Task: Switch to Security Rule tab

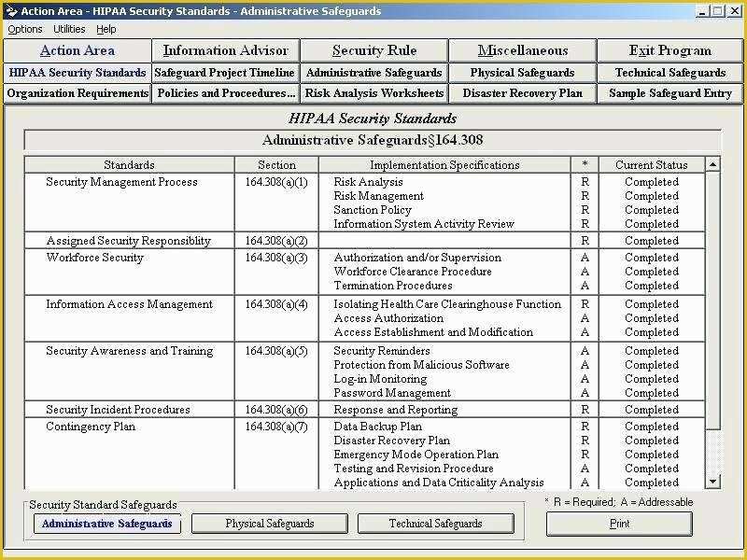Action: 374,50
